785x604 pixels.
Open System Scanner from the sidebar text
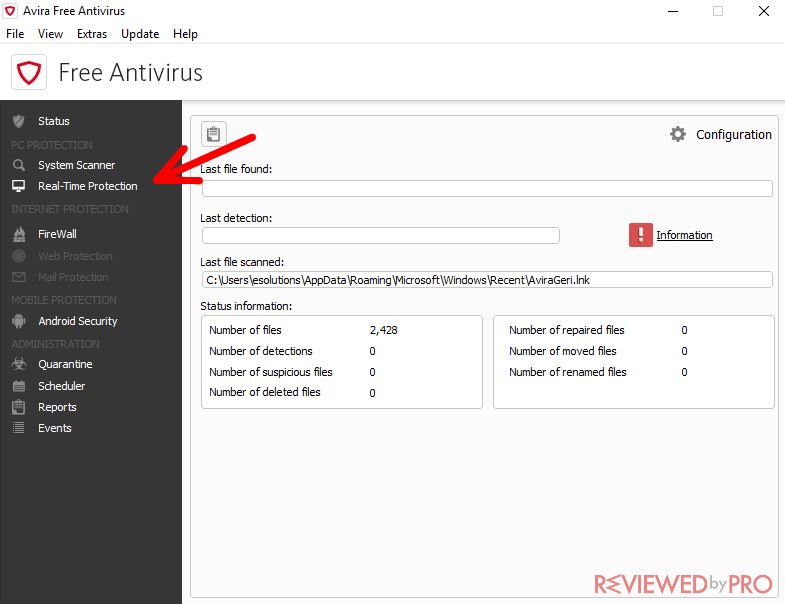(x=77, y=165)
